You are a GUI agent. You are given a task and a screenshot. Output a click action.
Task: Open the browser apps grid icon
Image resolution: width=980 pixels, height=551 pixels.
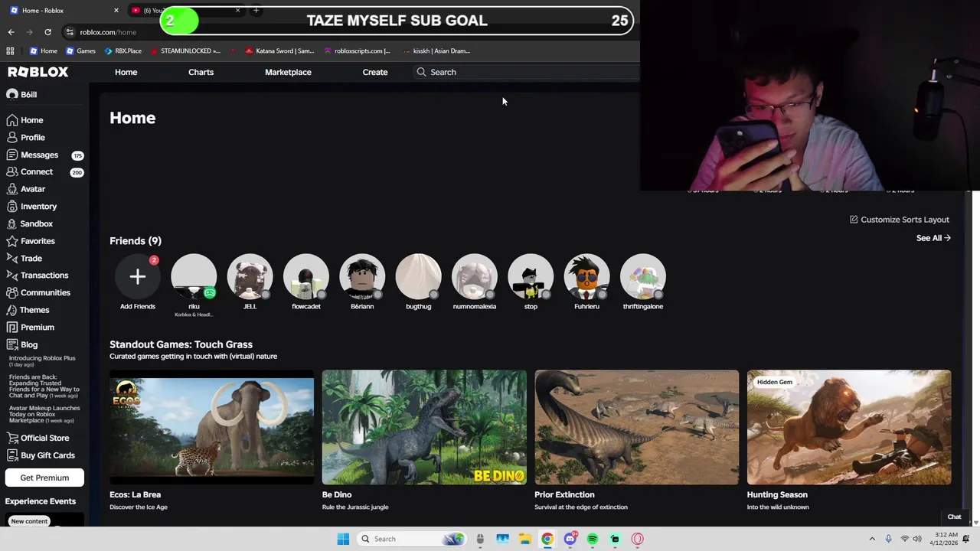click(10, 51)
